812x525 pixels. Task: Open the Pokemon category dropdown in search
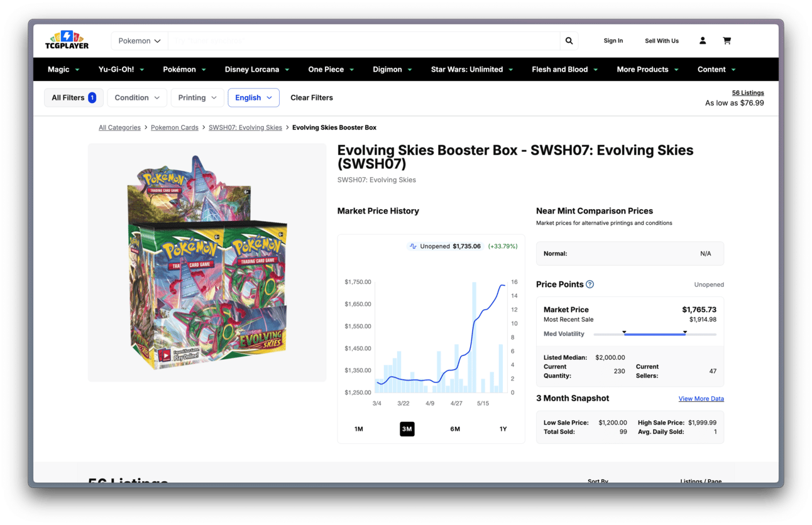pyautogui.click(x=140, y=41)
